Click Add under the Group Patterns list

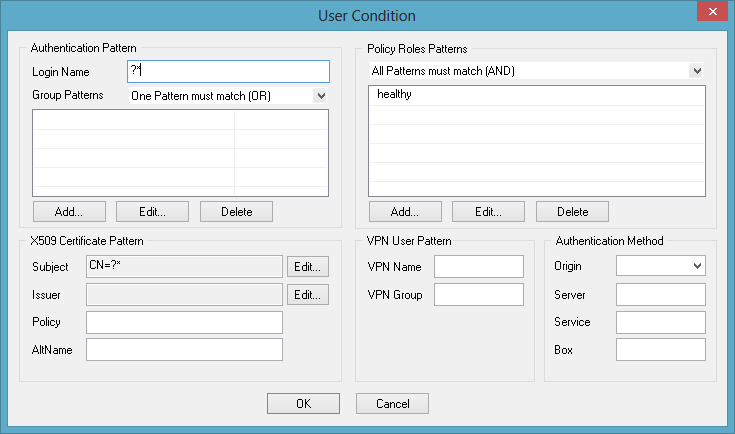click(69, 212)
